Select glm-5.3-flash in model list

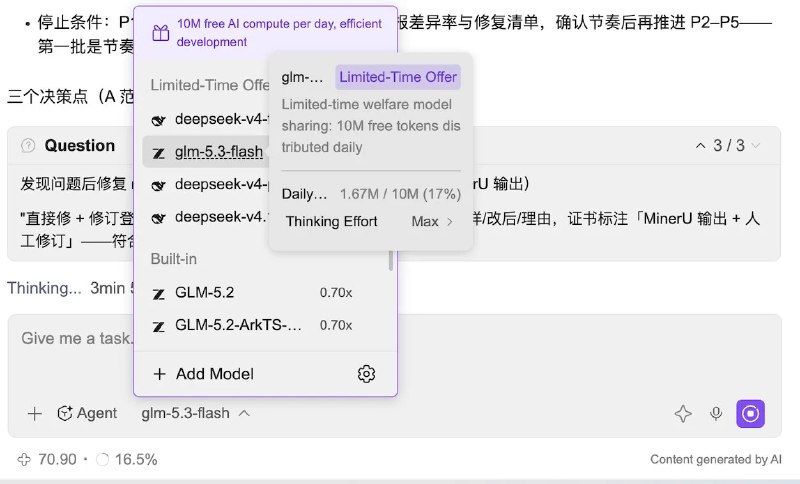click(x=205, y=151)
